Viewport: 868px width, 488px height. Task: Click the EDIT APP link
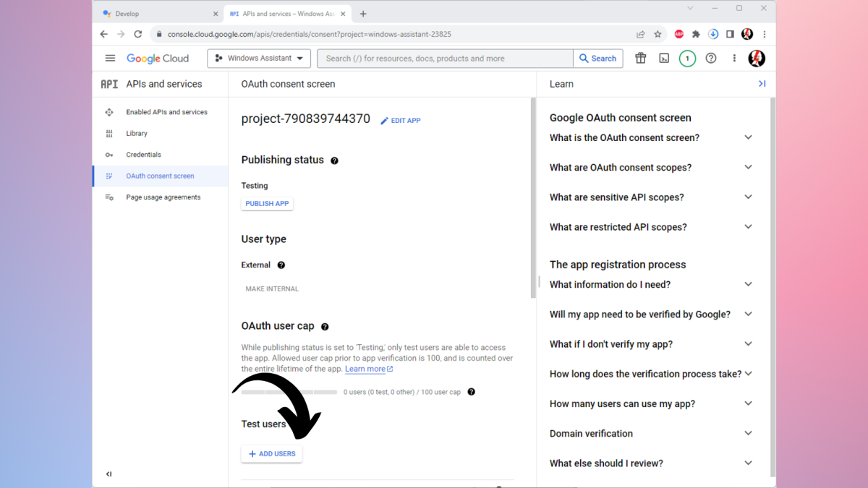(x=401, y=121)
